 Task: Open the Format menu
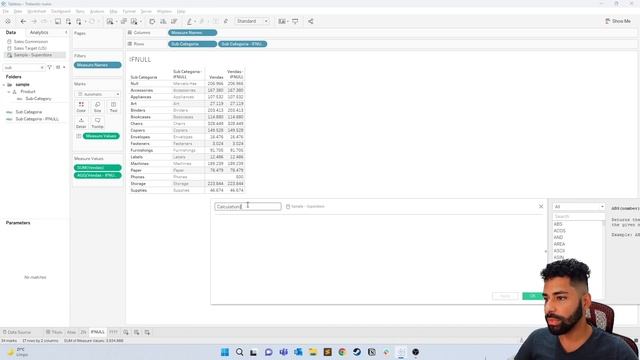tap(129, 11)
